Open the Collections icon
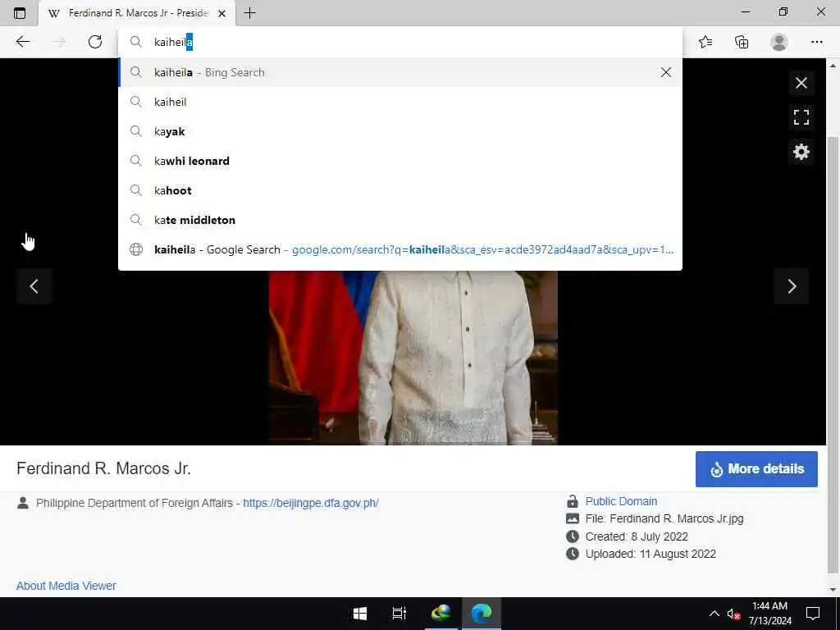The width and height of the screenshot is (840, 630). click(742, 42)
